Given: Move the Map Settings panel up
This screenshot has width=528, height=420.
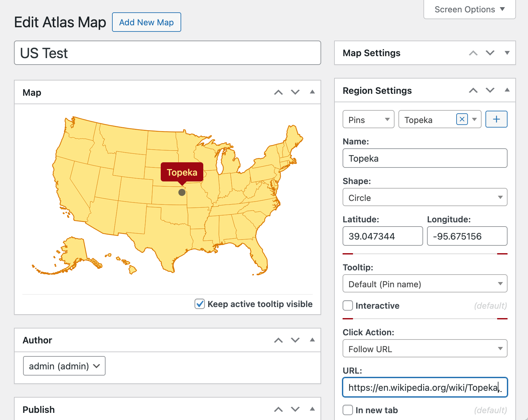Looking at the screenshot, I should click(473, 53).
